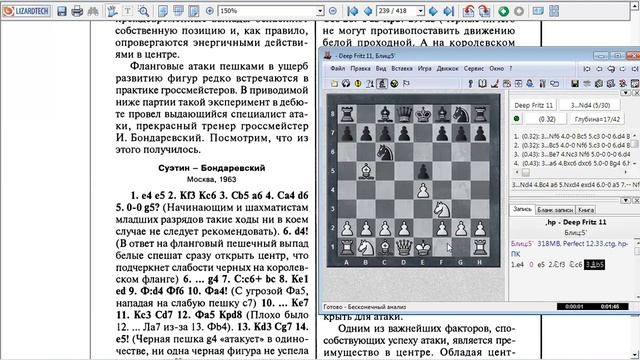
Task: Open the Движок menu
Action: coord(448,69)
